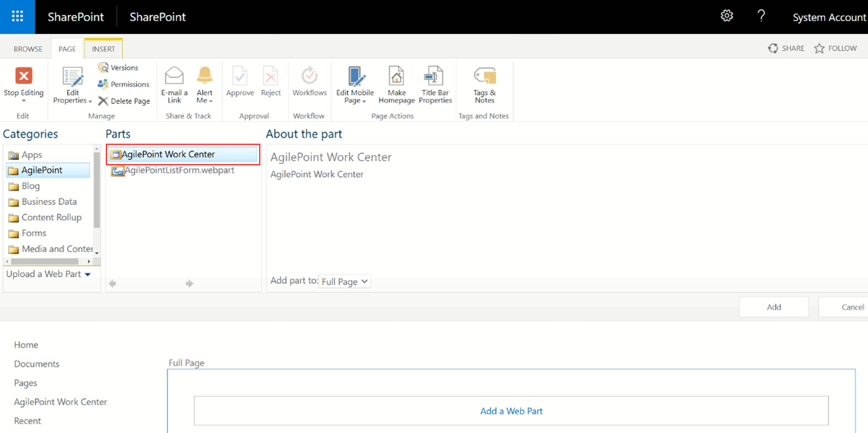Click the first SharePoint brand link
The height and width of the screenshot is (433, 868).
point(76,17)
